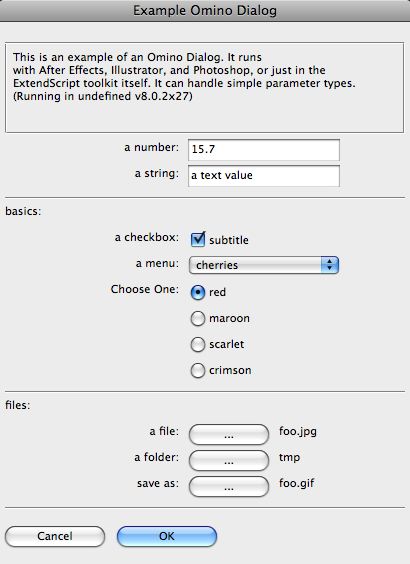Click the foo.jpg file name label
Viewport: 410px width, 564px height.
coord(298,431)
